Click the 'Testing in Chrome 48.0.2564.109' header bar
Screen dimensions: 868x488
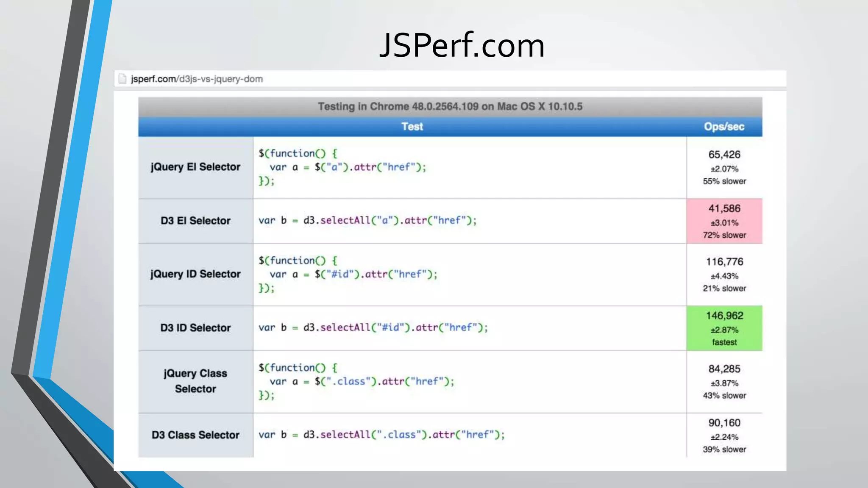[450, 107]
